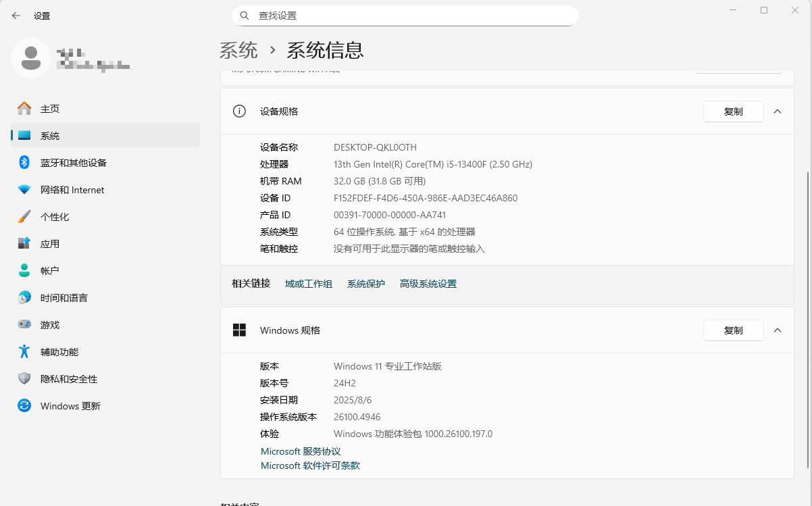This screenshot has height=506, width=812.
Task: Collapse the Windows 规格 section chevron
Action: (x=778, y=330)
